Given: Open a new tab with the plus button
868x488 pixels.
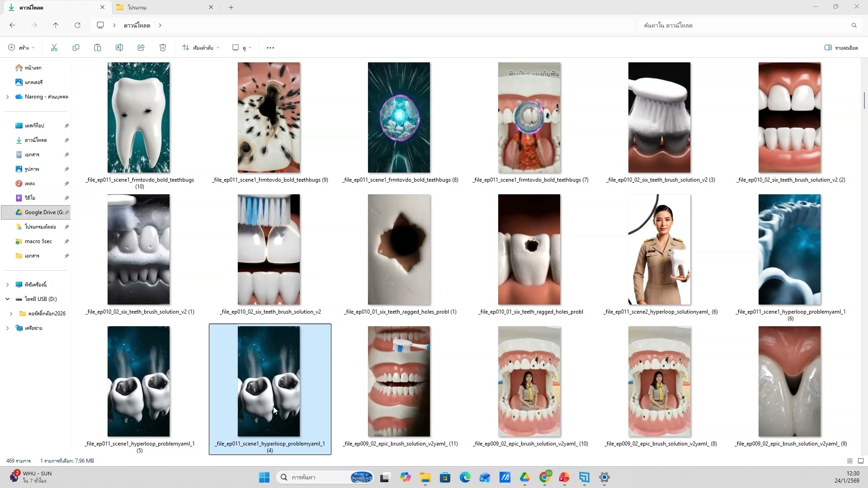Looking at the screenshot, I should click(231, 7).
